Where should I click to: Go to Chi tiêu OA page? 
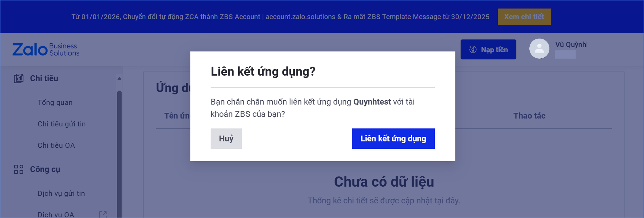click(x=56, y=145)
